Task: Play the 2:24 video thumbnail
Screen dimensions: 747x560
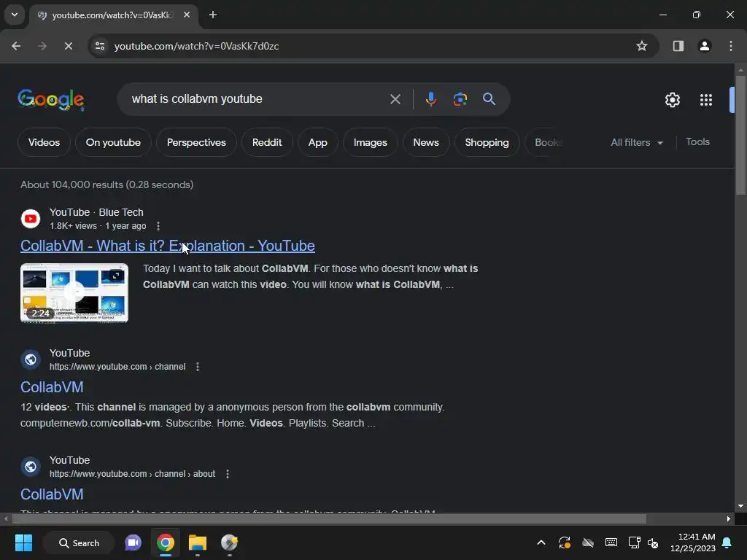Action: (x=74, y=292)
